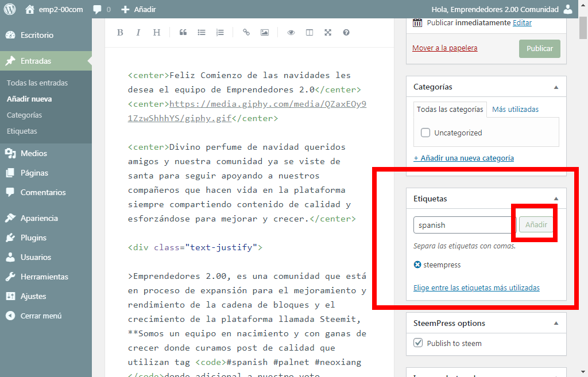Screen dimensions: 588x377
Task: Open the user avatar icon
Action: [x=568, y=9]
